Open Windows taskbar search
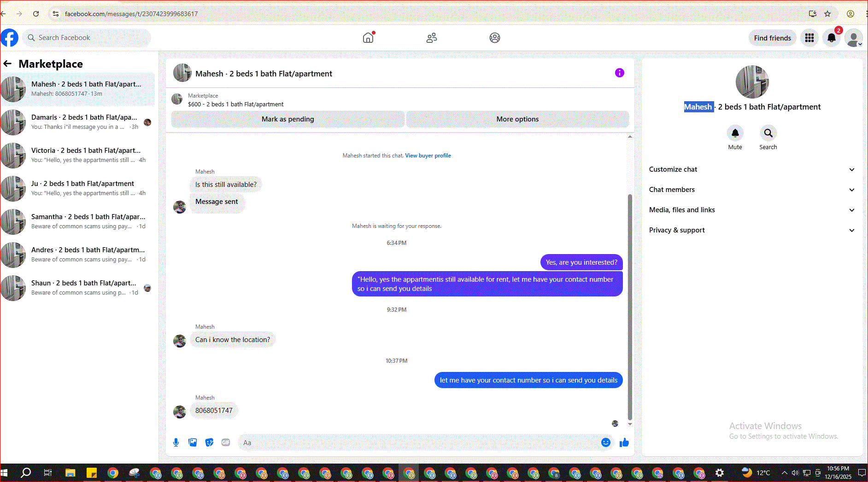Screen dimensions: 868x482 point(26,473)
